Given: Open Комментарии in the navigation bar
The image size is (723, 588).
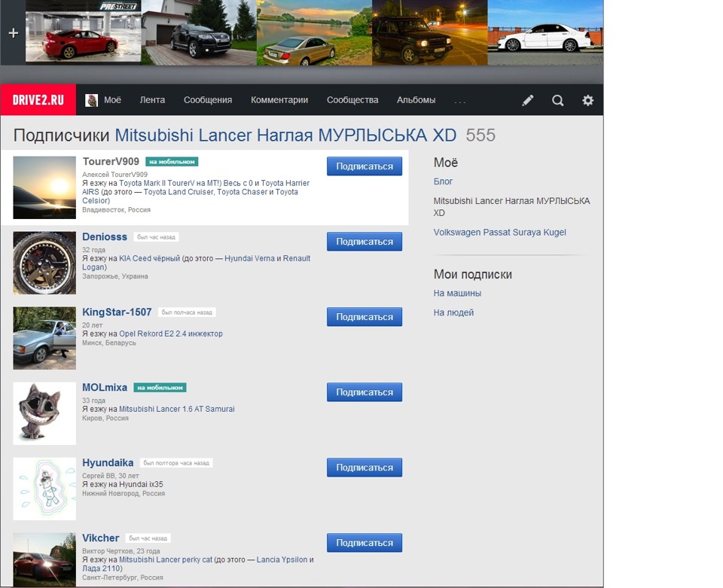Looking at the screenshot, I should coord(279,99).
